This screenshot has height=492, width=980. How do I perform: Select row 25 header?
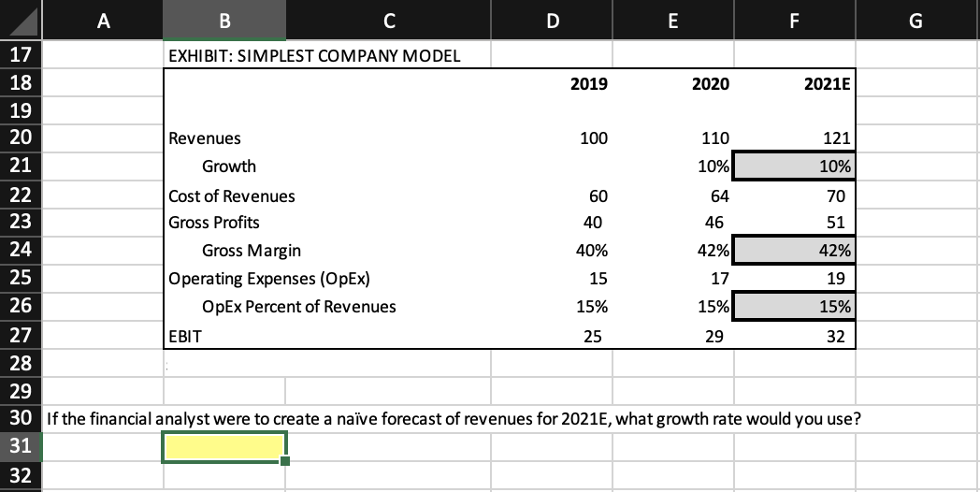(21, 278)
